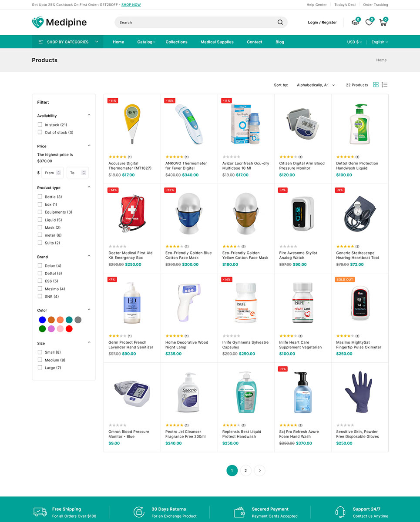Switch to grid view layout
The width and height of the screenshot is (420, 522).
click(376, 85)
